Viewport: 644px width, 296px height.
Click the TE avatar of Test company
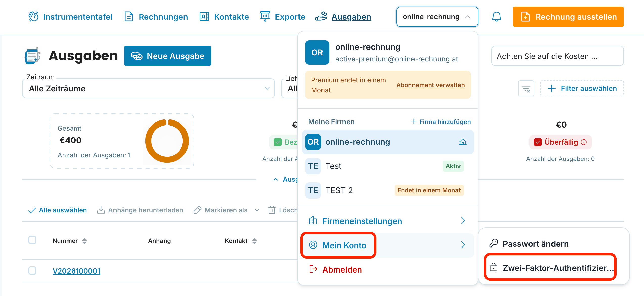point(313,166)
